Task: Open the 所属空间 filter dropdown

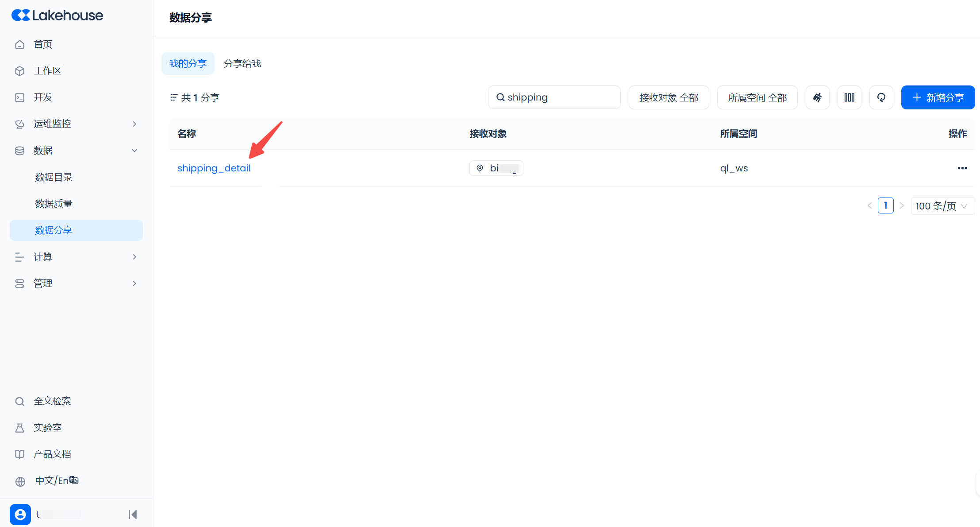Action: point(757,97)
